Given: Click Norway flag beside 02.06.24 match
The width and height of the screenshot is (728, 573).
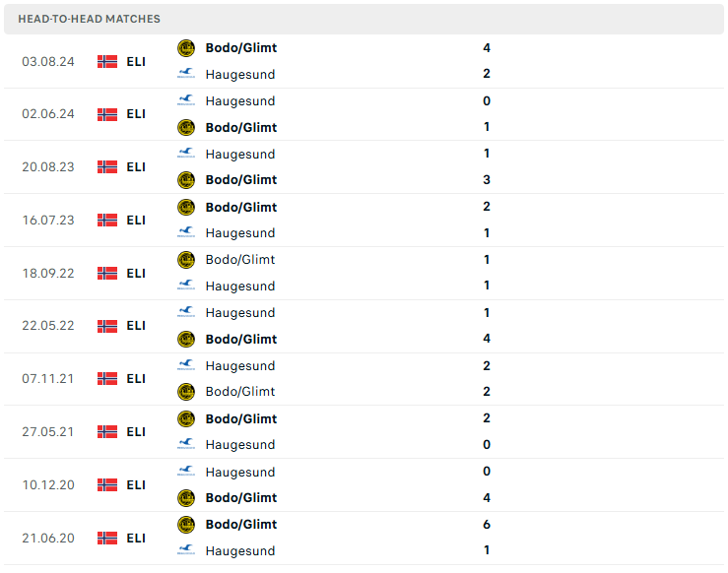Looking at the screenshot, I should point(107,114).
